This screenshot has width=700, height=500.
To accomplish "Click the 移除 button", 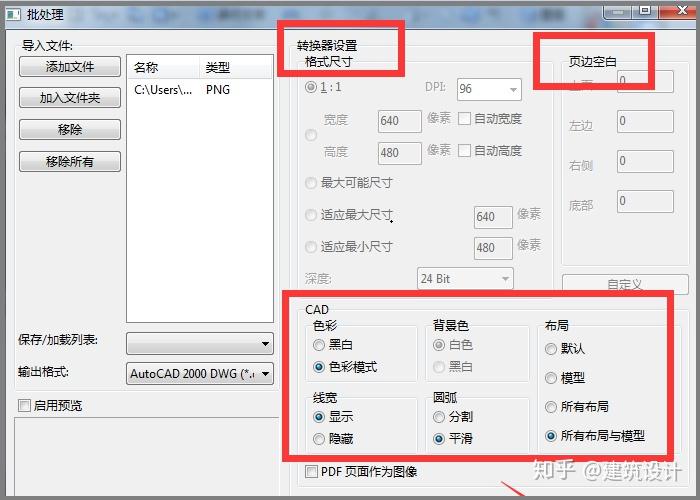I will [x=70, y=129].
